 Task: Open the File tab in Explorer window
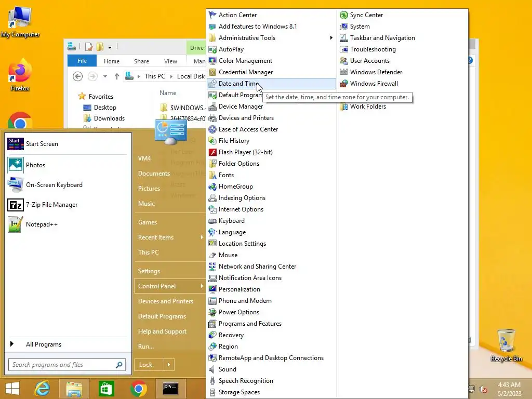(x=82, y=61)
